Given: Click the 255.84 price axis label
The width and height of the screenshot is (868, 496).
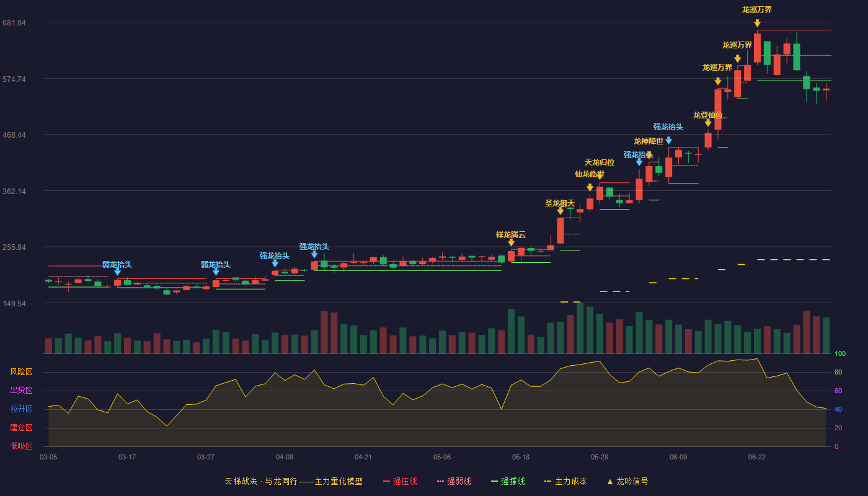Looking at the screenshot, I should (14, 247).
